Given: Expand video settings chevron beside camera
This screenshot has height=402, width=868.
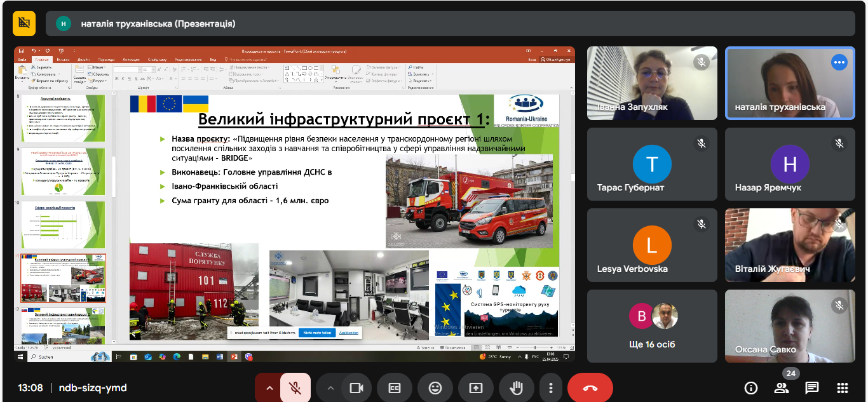Looking at the screenshot, I should click(x=330, y=388).
